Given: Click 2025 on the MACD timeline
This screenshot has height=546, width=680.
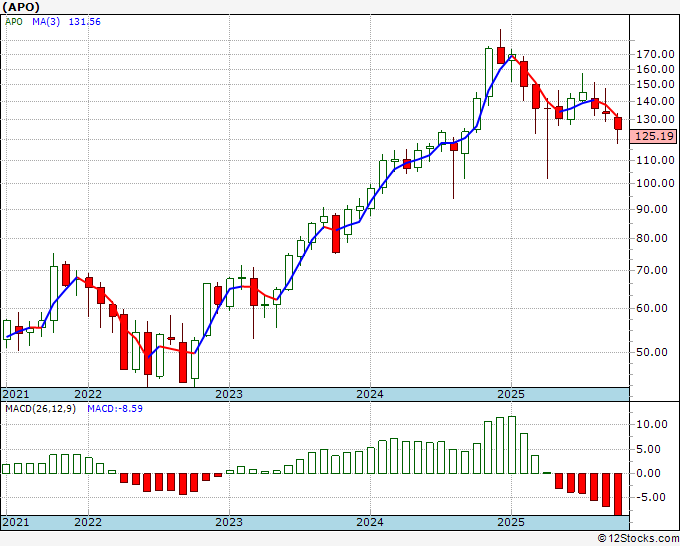Looking at the screenshot, I should 511,522.
